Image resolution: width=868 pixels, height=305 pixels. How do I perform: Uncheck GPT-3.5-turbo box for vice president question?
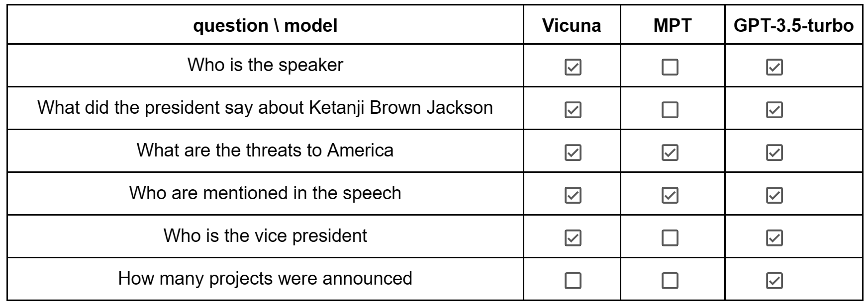[x=774, y=238]
